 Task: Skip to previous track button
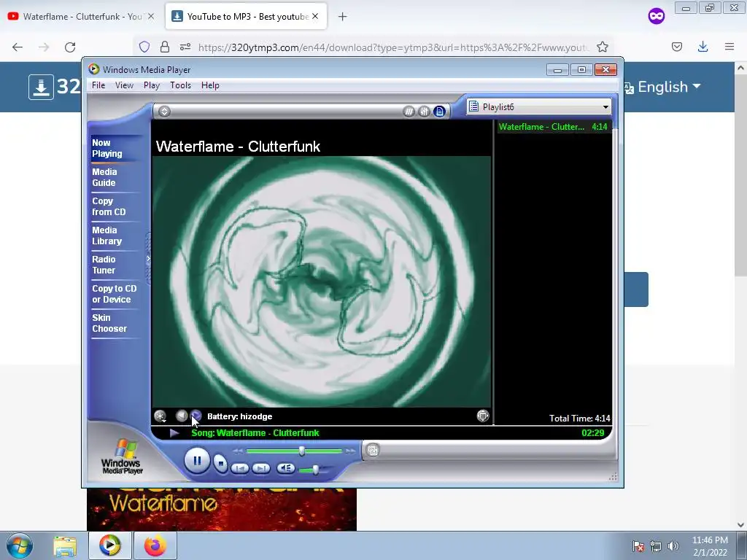click(239, 469)
